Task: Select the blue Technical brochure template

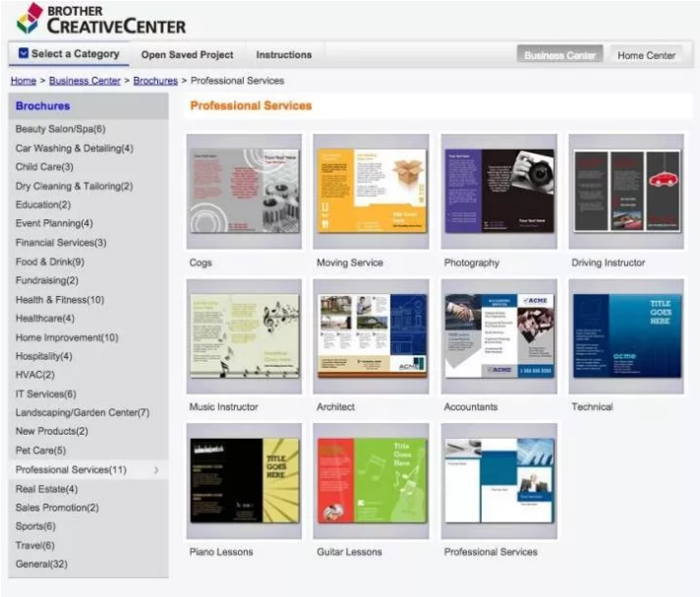Action: (626, 335)
